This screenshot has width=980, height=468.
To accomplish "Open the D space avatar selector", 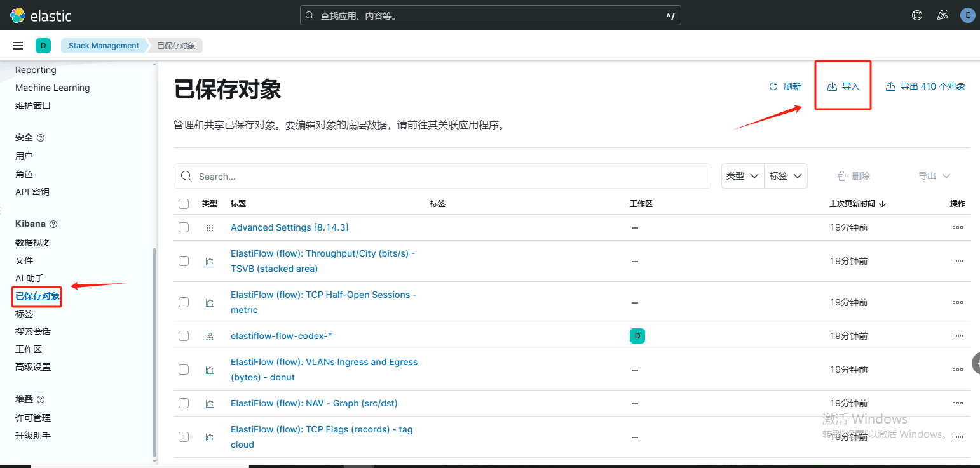I will click(x=43, y=46).
